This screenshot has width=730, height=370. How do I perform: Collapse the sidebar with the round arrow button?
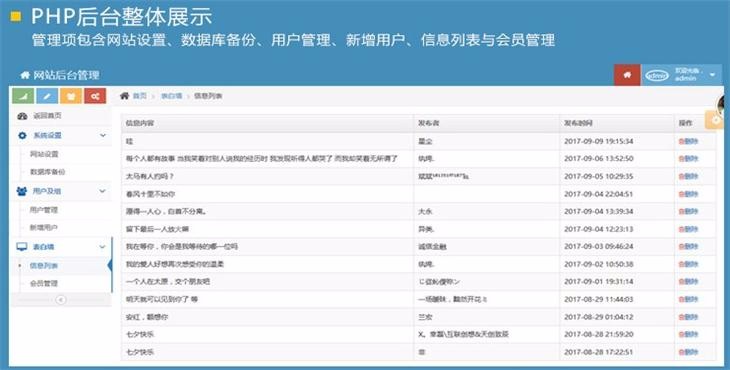pyautogui.click(x=61, y=300)
